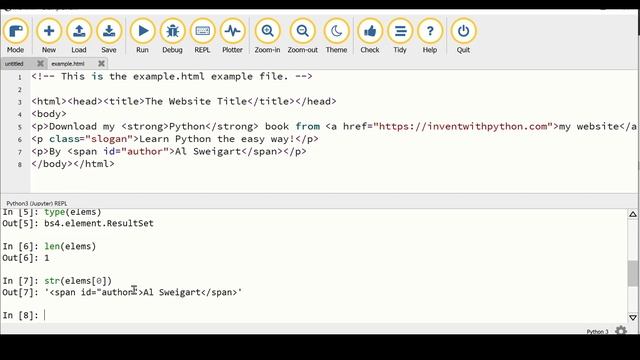Click "slogan" class value on line 6
This screenshot has width=640, height=360.
click(x=109, y=139)
